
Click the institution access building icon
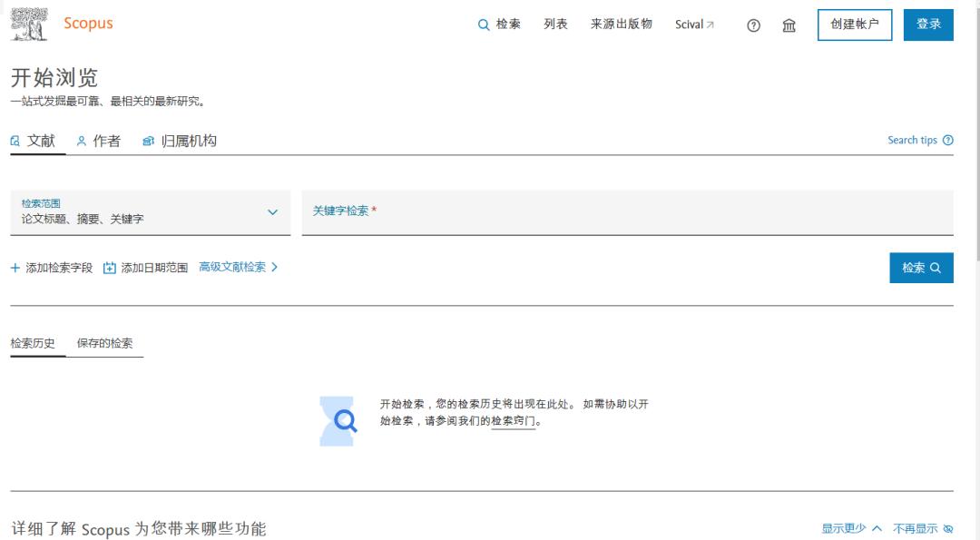(x=789, y=26)
